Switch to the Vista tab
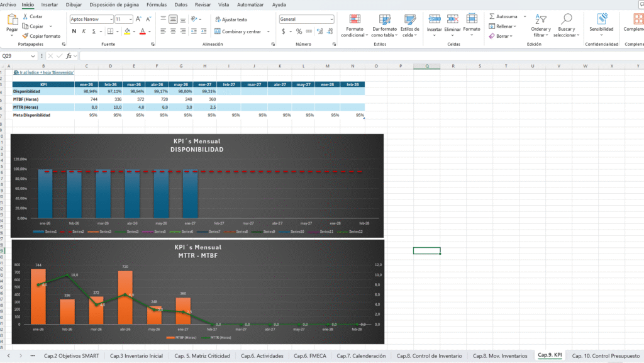The image size is (644, 363). [x=223, y=4]
